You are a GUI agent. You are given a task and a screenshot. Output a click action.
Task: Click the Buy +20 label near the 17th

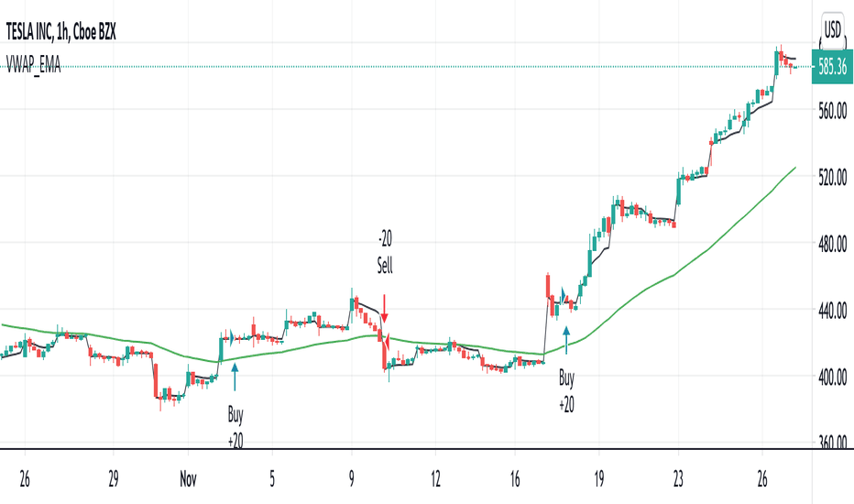tap(566, 390)
